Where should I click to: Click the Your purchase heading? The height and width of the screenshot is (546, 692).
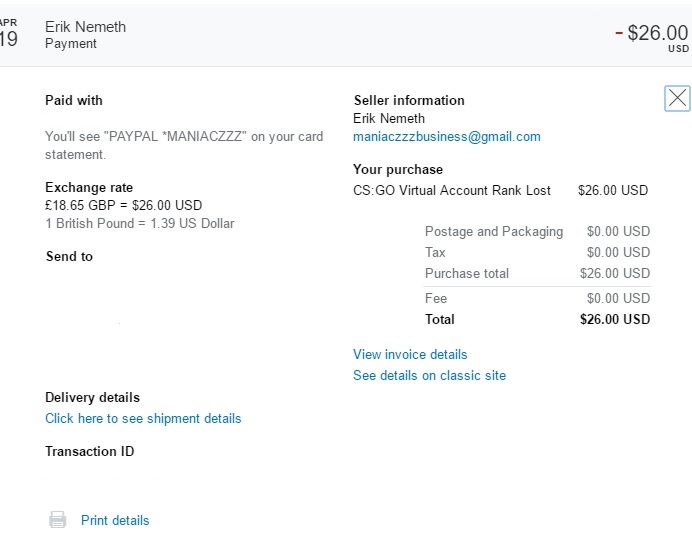click(398, 169)
